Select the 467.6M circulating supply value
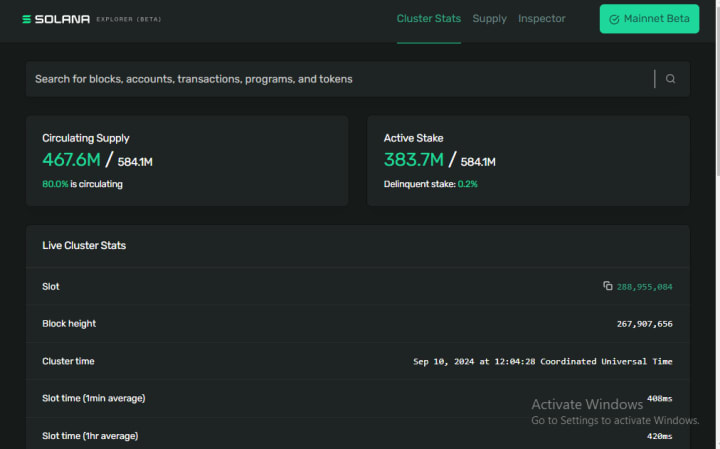Screen dimensions: 720x449 (71, 160)
